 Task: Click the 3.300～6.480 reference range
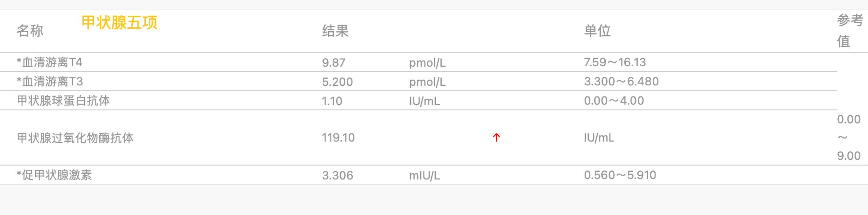point(621,82)
